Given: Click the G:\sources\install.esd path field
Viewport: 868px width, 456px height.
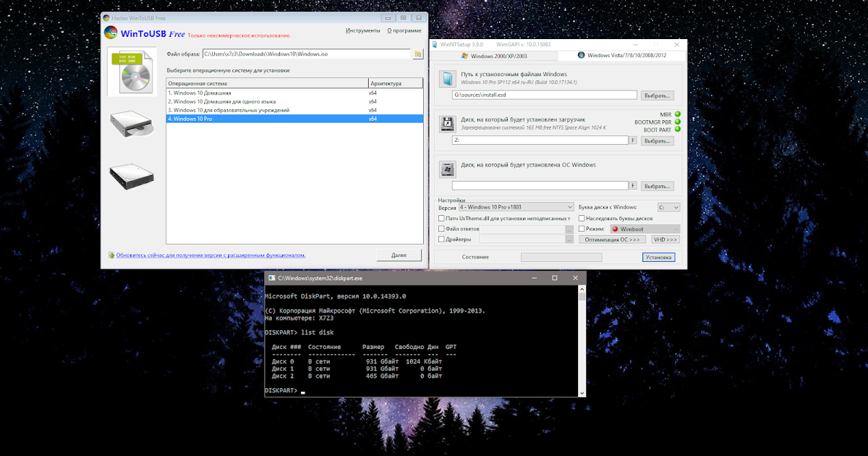Looking at the screenshot, I should point(545,95).
